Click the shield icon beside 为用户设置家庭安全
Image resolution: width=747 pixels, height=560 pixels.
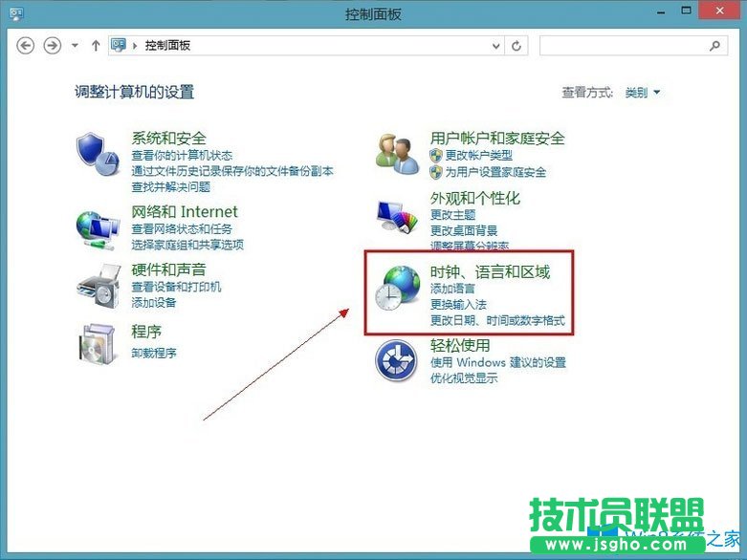pyautogui.click(x=436, y=172)
